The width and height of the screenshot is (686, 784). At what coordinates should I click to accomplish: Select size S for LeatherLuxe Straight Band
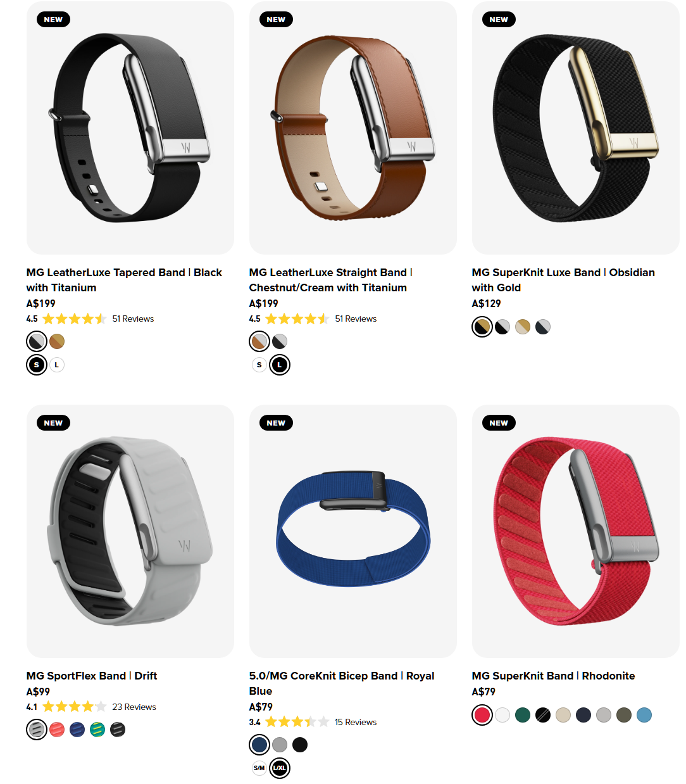coord(259,365)
